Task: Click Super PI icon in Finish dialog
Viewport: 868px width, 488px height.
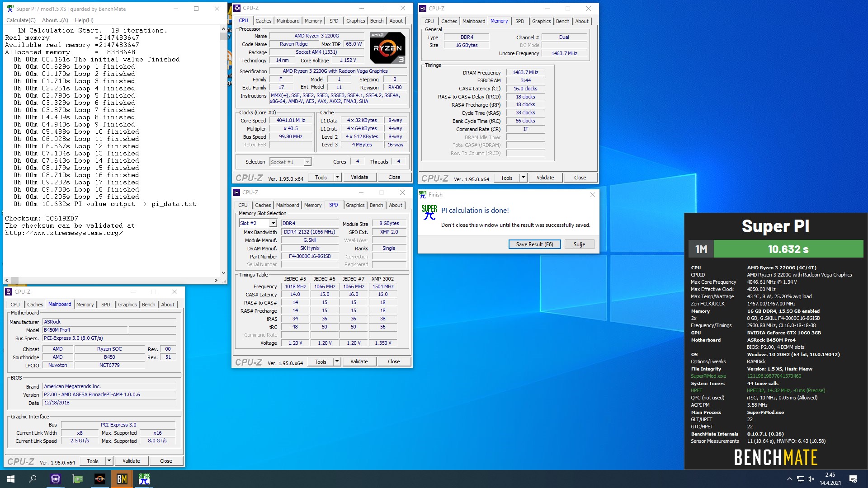Action: (x=429, y=212)
